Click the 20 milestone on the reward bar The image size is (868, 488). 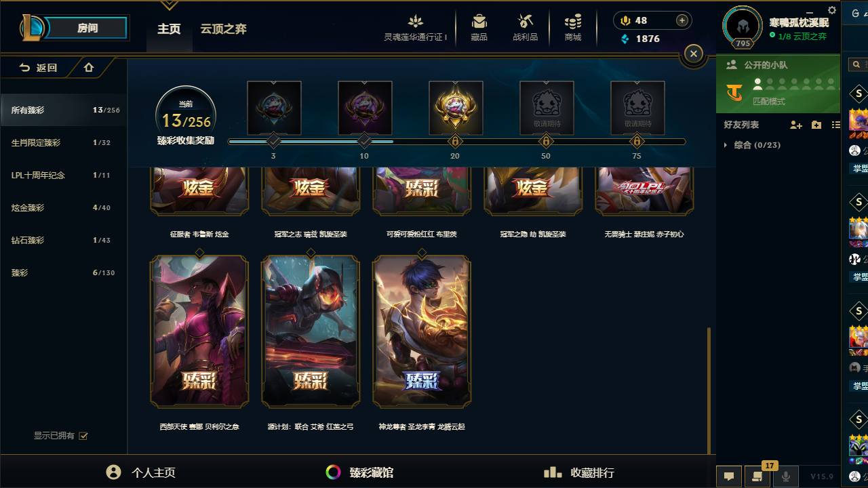[455, 142]
